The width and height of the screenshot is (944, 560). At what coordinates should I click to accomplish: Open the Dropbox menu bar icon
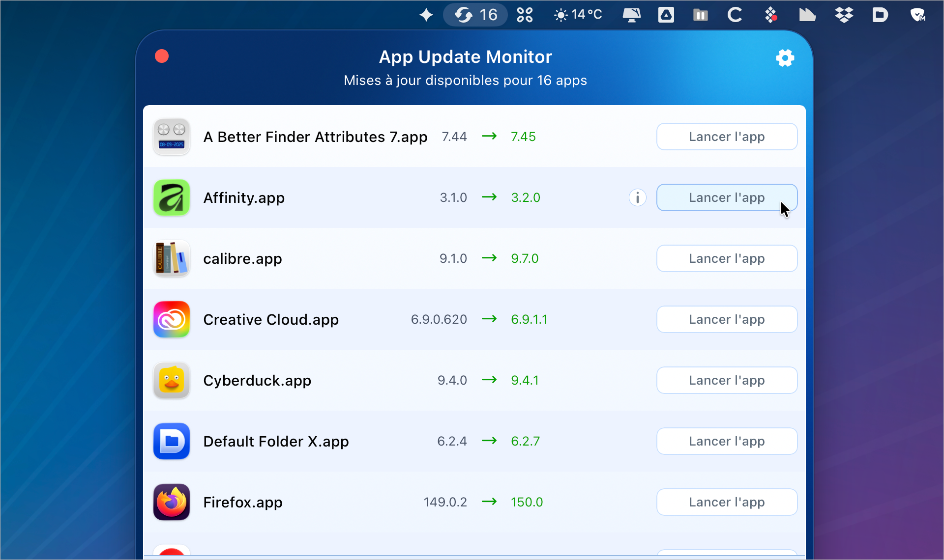(x=844, y=15)
